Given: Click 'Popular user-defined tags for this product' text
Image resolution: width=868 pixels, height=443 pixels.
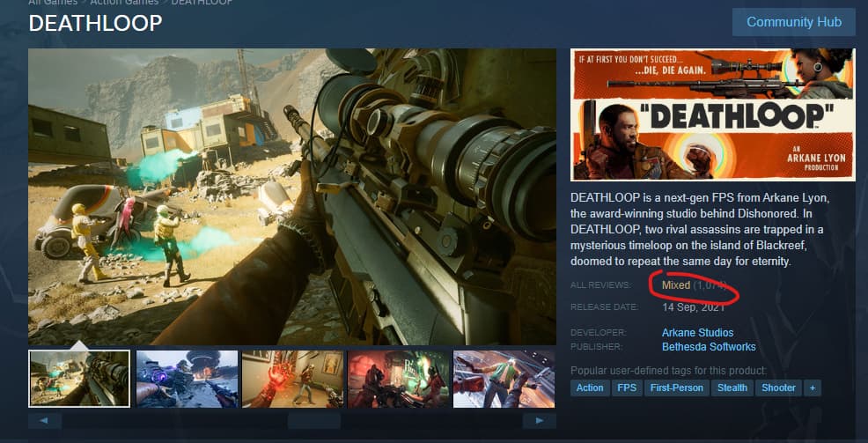Looking at the screenshot, I should (669, 371).
